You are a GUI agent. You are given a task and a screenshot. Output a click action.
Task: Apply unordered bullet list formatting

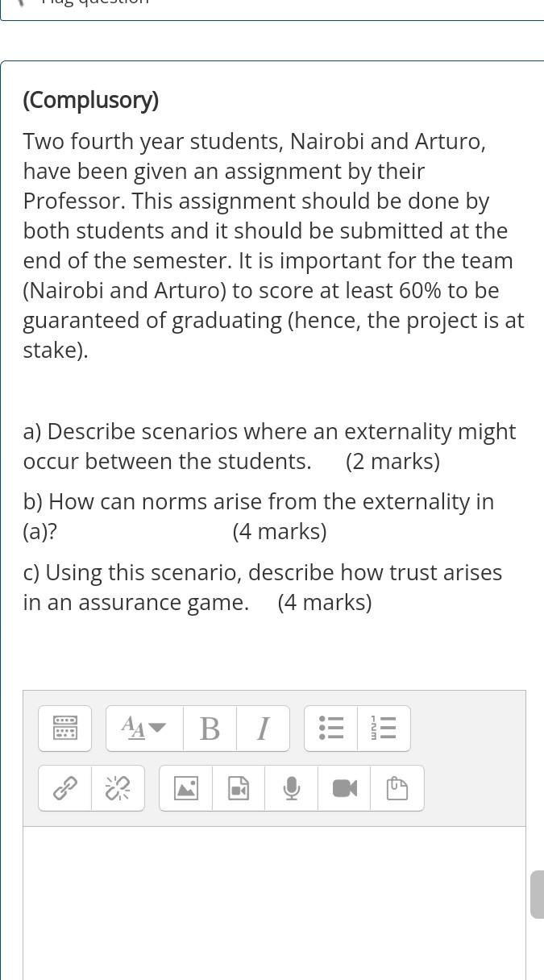(330, 728)
